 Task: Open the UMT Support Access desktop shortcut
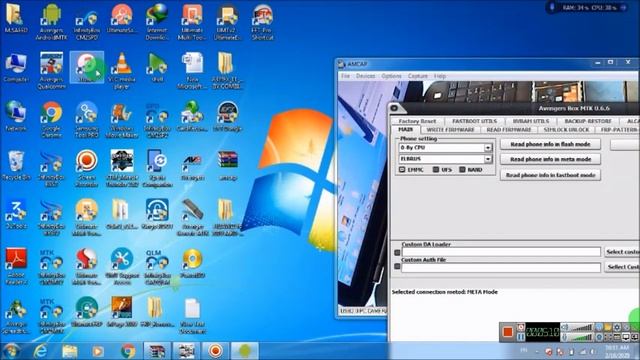122,267
